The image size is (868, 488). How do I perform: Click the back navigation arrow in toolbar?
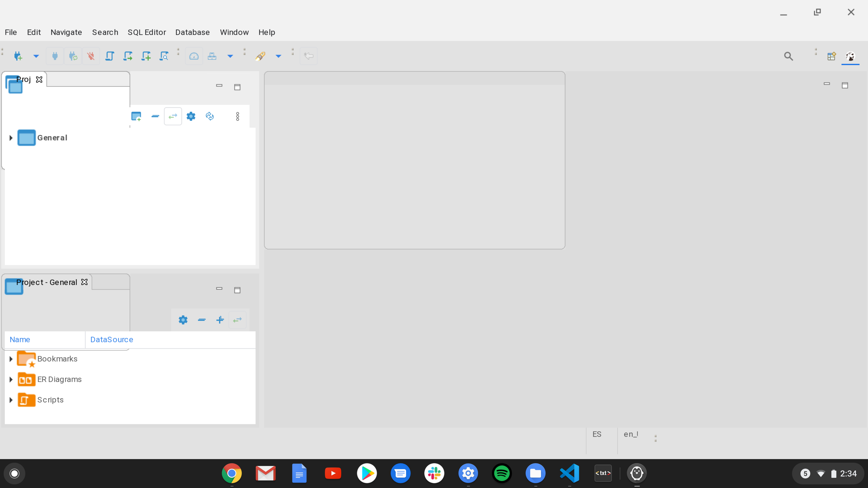pyautogui.click(x=309, y=56)
